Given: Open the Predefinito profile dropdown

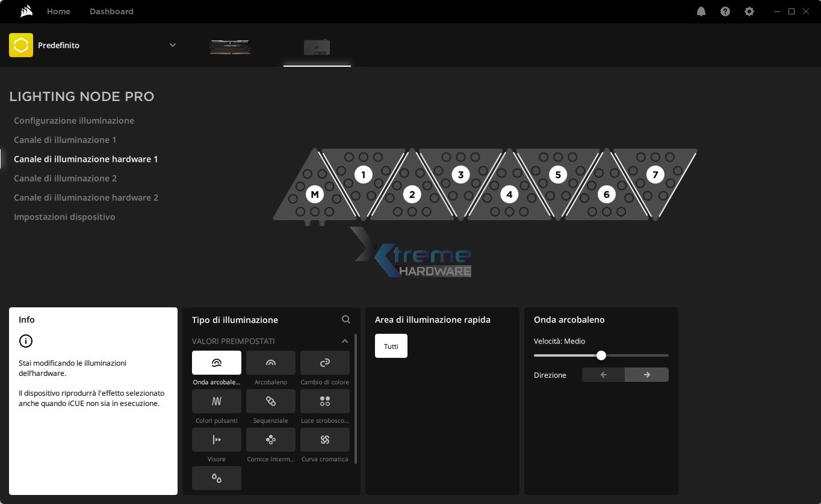Looking at the screenshot, I should pyautogui.click(x=173, y=45).
